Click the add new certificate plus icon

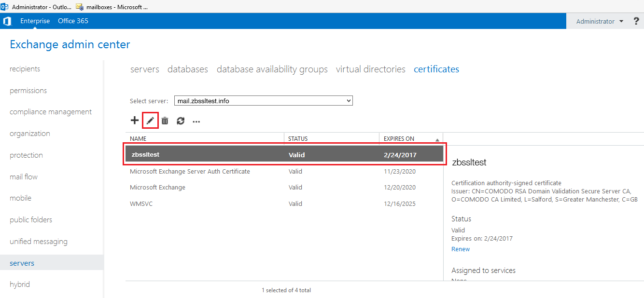point(134,120)
